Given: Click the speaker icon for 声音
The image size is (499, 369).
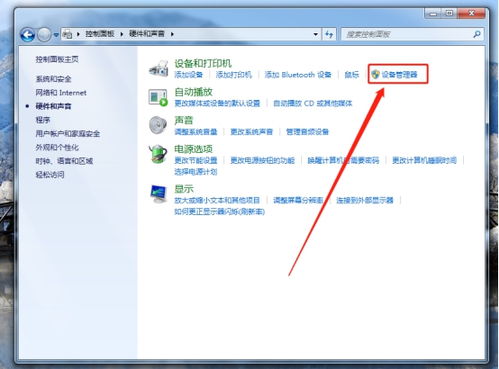Looking at the screenshot, I should (158, 125).
